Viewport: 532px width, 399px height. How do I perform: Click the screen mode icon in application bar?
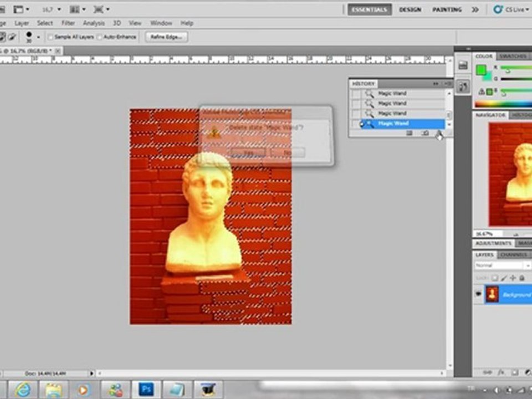(x=99, y=9)
